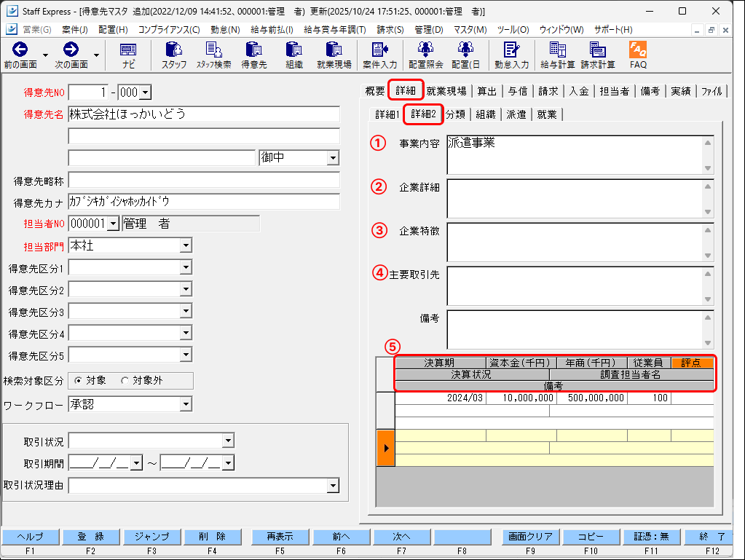Click the 勤怠入力 toolbar icon

tap(511, 55)
